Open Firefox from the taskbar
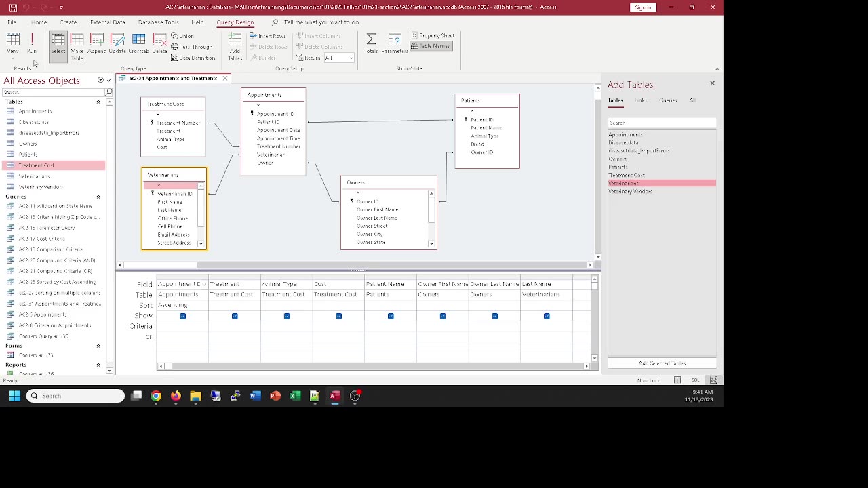Viewport: 868px width, 488px height. click(176, 396)
